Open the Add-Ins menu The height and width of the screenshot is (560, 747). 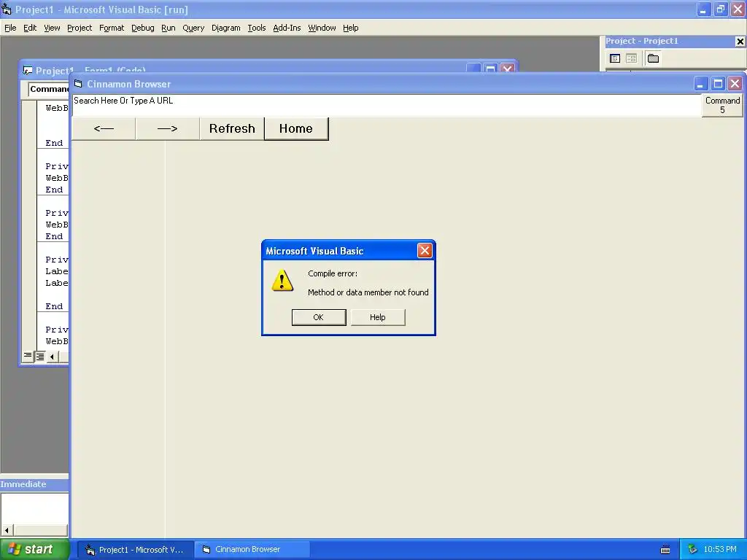(287, 28)
